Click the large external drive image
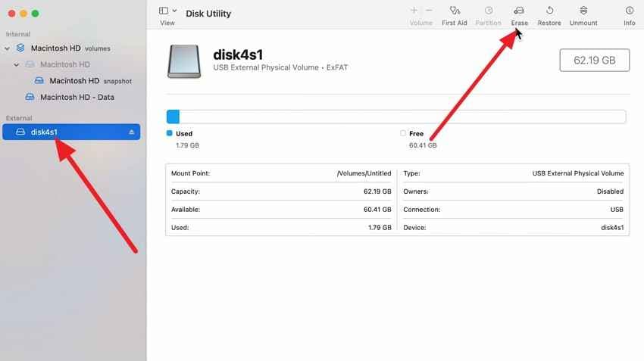Image resolution: width=644 pixels, height=361 pixels. (184, 61)
